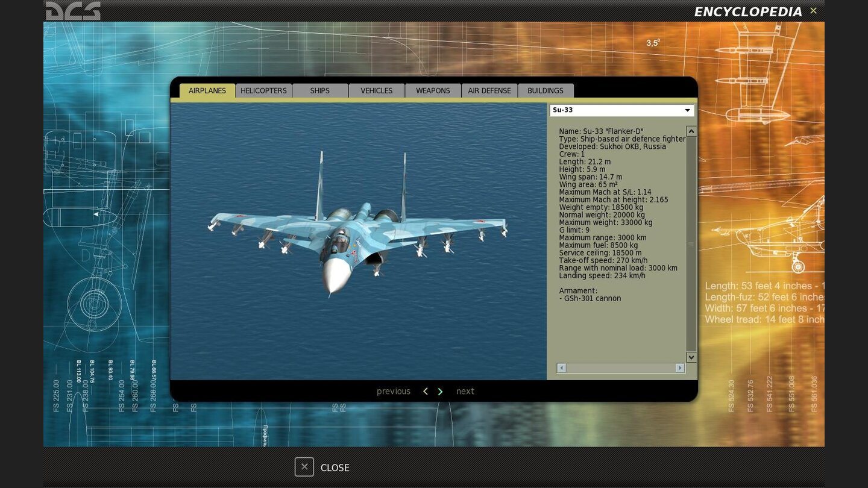The width and height of the screenshot is (868, 488).
Task: Click the 'previous' text label
Action: 394,392
